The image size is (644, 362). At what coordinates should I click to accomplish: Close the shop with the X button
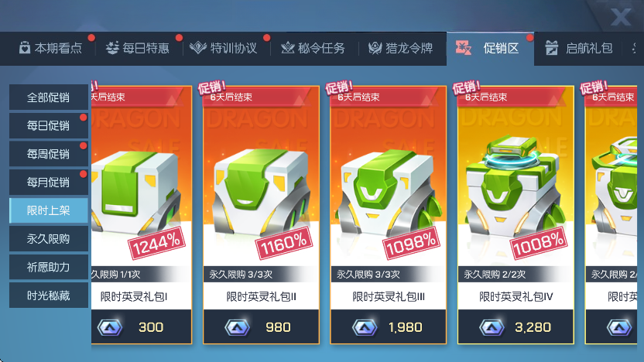point(620,17)
